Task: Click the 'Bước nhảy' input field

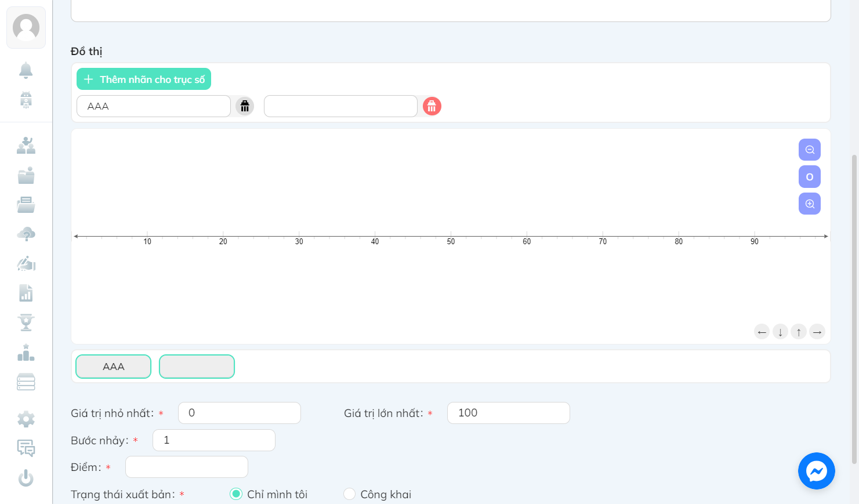Action: [x=214, y=440]
